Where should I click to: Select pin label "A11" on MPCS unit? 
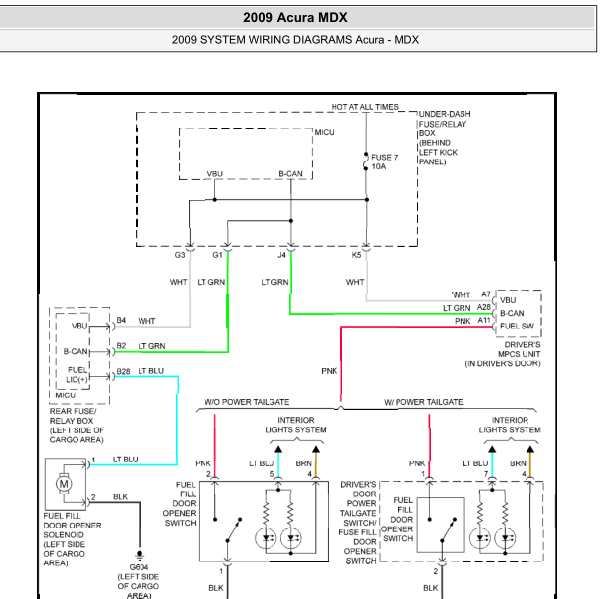click(x=484, y=320)
